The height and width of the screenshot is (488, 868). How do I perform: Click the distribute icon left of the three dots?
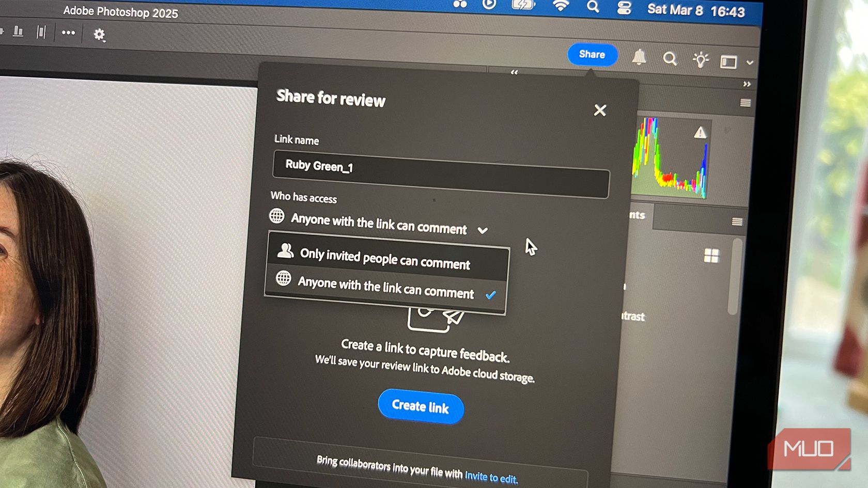coord(41,32)
